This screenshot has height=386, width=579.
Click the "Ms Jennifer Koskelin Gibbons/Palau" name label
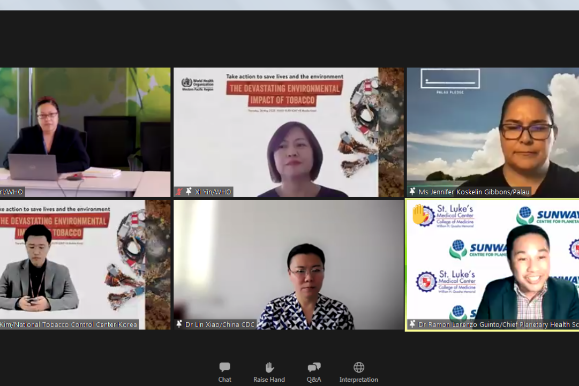(x=474, y=191)
